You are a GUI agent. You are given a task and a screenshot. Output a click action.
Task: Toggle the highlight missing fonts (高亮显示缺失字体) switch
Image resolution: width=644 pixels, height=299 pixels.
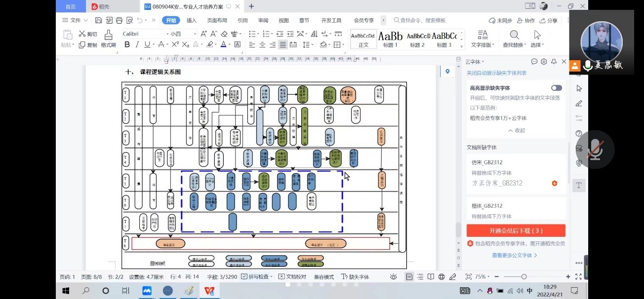(556, 88)
